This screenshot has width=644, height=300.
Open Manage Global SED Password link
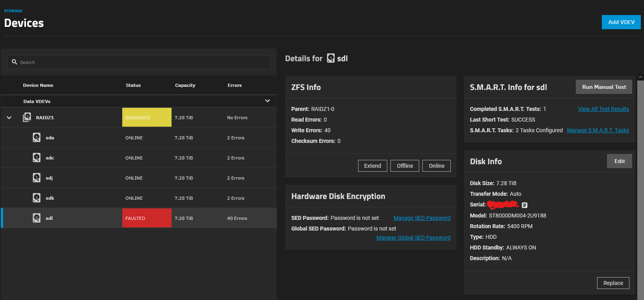(413, 238)
